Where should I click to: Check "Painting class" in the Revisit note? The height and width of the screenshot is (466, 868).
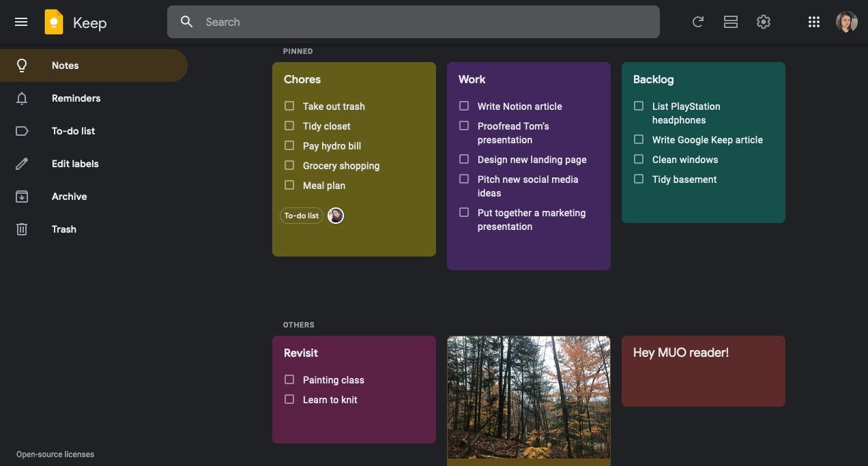289,379
